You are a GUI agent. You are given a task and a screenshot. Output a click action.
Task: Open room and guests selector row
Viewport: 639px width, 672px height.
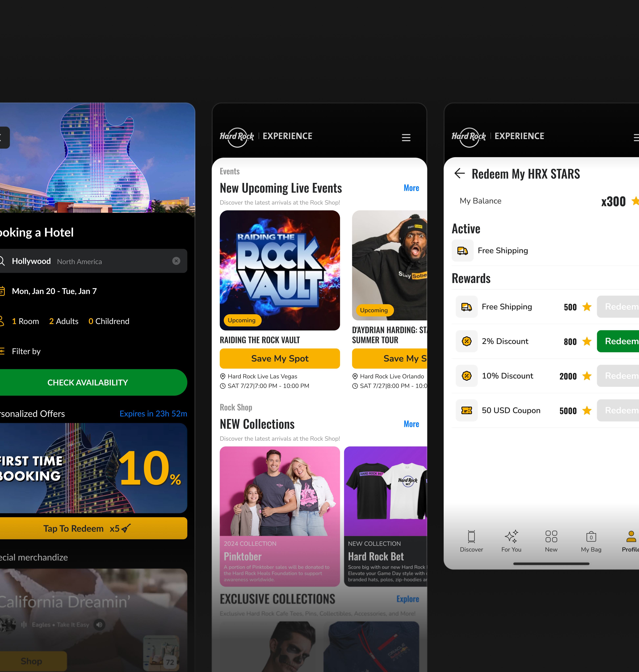tap(70, 321)
